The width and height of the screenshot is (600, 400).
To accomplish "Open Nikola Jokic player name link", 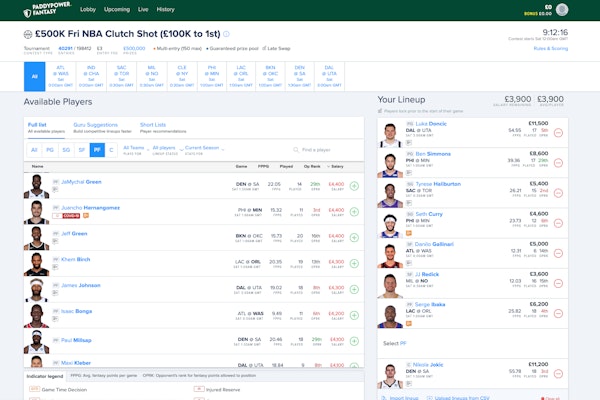I will 428,365.
